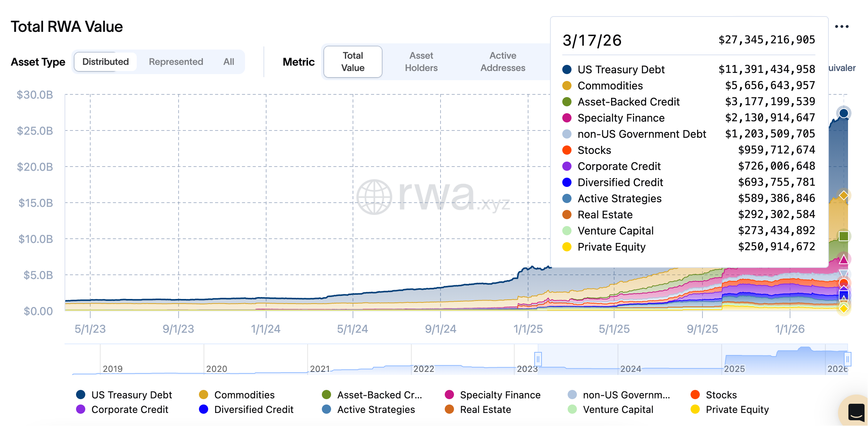The height and width of the screenshot is (426, 868).
Task: Toggle Private Equity legend series
Action: click(730, 409)
